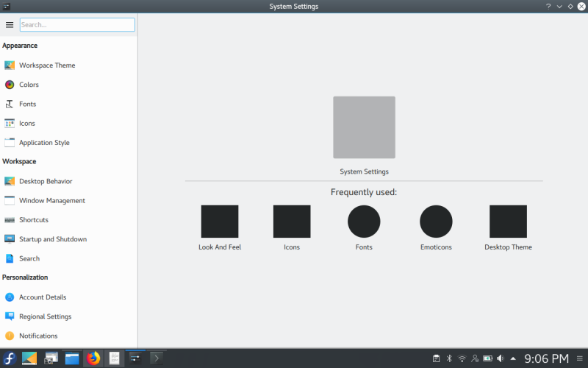
Task: Open the Search module in Workspace
Action: point(29,258)
